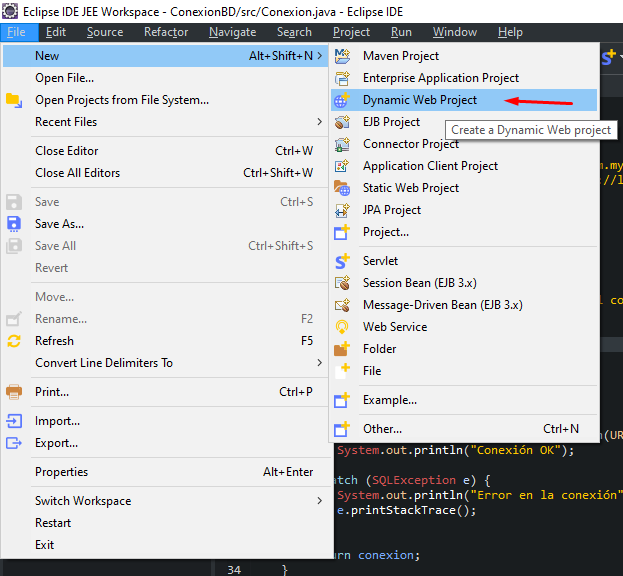623x576 pixels.
Task: Choose Restart from File menu
Action: tap(53, 523)
